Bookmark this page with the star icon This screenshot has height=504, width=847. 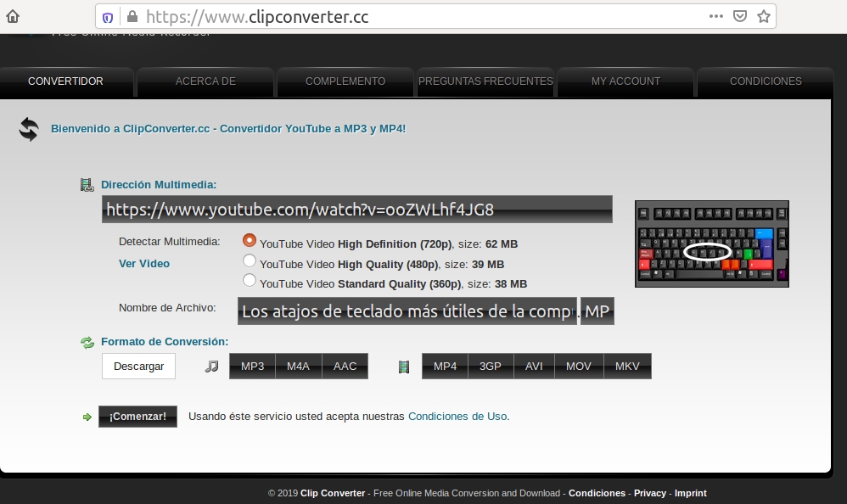pyautogui.click(x=763, y=16)
